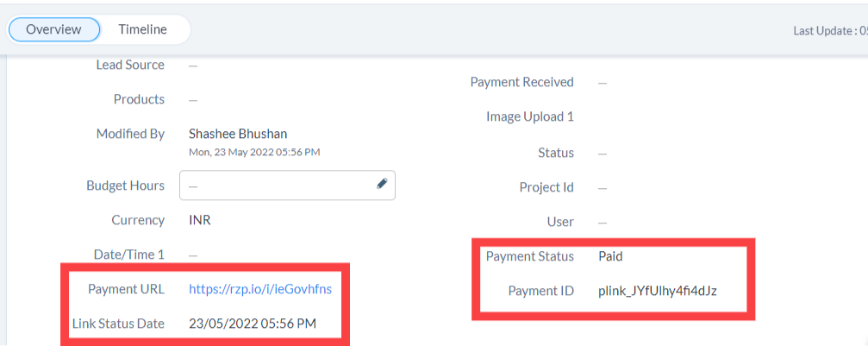Click the 'Project Id' field label
Image resolution: width=868 pixels, height=346 pixels.
point(547,187)
